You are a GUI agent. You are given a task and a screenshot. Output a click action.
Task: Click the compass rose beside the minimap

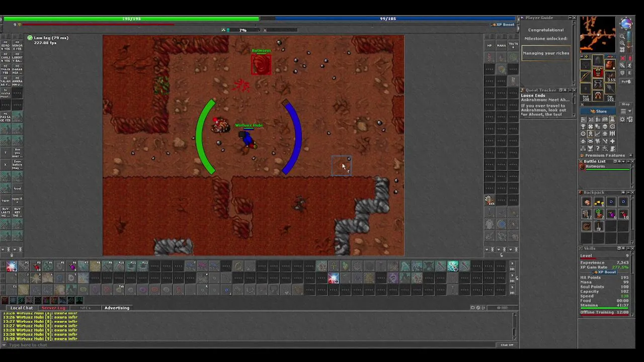626,24
